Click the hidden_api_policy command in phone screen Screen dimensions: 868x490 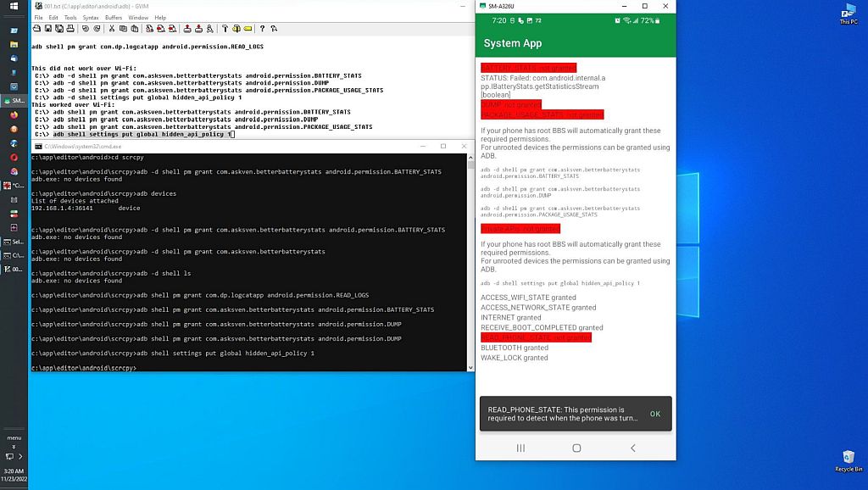[559, 283]
